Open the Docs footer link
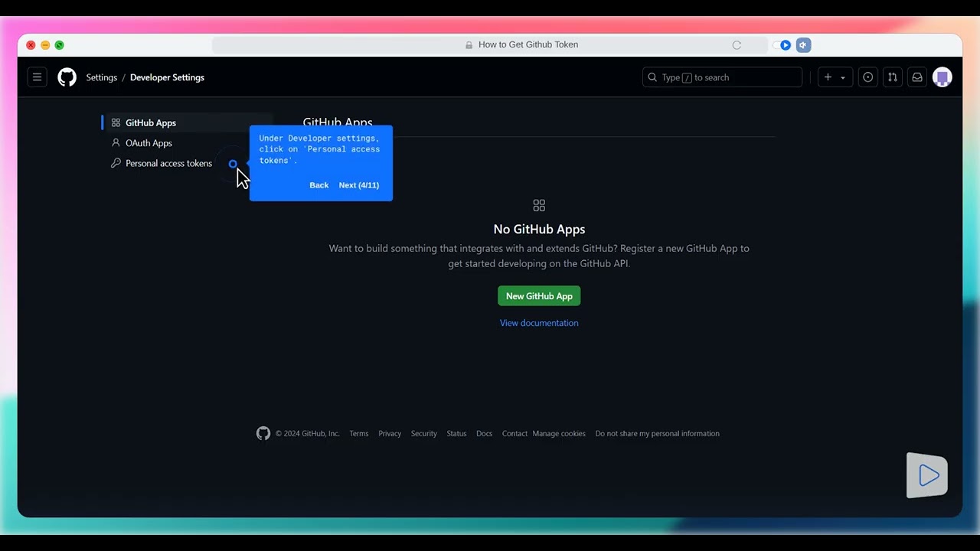This screenshot has height=551, width=980. point(484,434)
